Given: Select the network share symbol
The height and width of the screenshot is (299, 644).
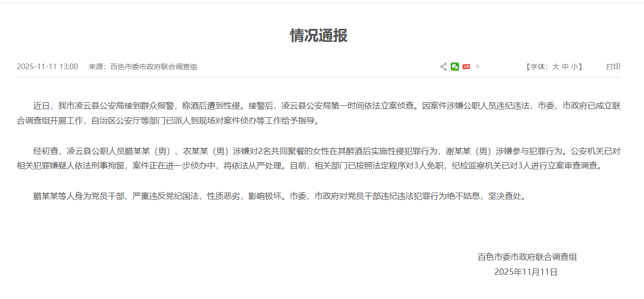Looking at the screenshot, I should point(443,66).
